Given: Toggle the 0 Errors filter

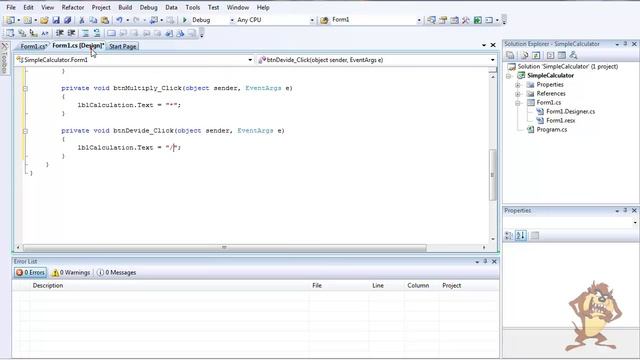Looking at the screenshot, I should click(x=31, y=273).
